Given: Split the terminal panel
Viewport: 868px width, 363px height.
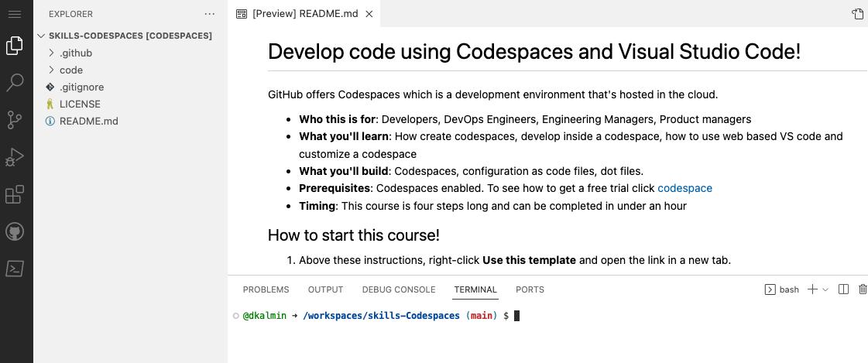Looking at the screenshot, I should [844, 289].
